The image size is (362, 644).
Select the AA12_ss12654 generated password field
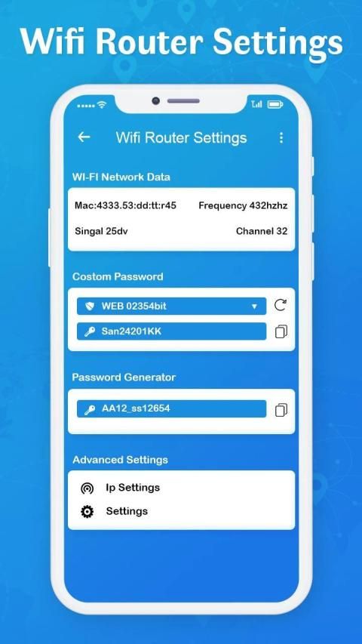coord(171,409)
